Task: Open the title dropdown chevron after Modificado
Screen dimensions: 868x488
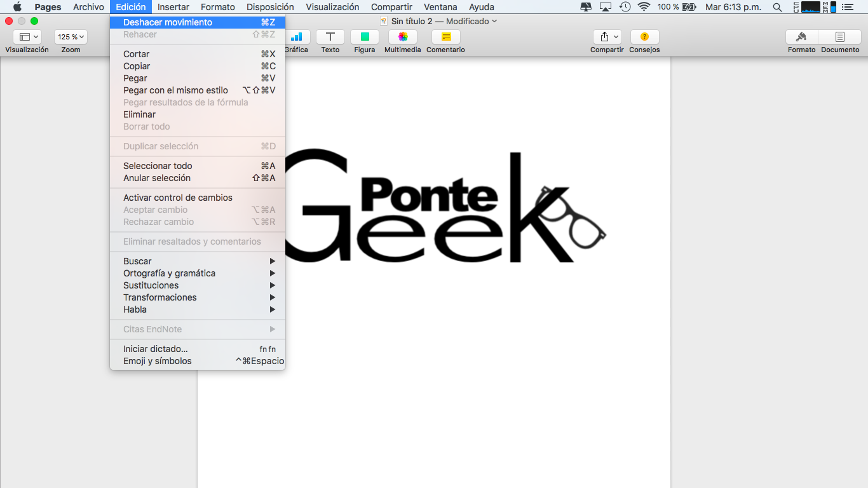Action: 494,21
